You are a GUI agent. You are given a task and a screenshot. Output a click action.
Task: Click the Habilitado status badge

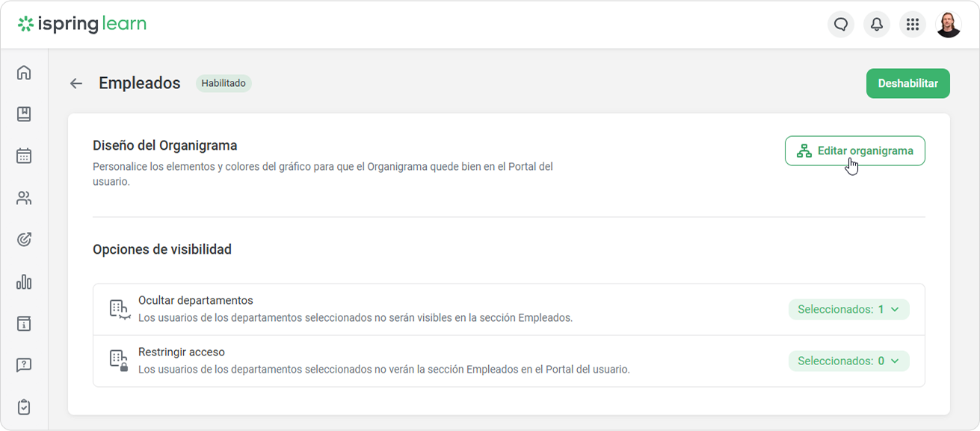224,83
